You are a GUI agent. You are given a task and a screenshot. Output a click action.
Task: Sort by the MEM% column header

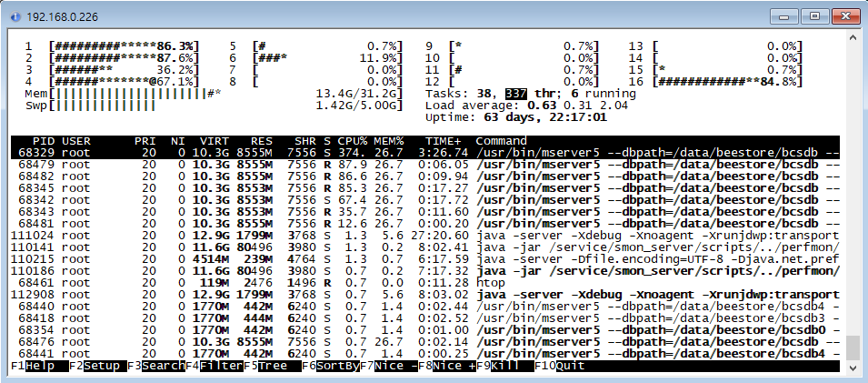pos(388,141)
